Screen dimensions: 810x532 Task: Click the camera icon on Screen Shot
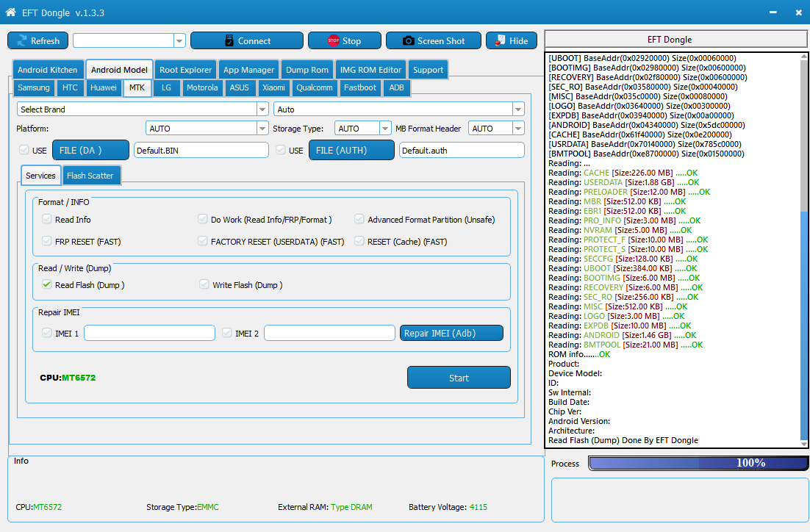408,41
